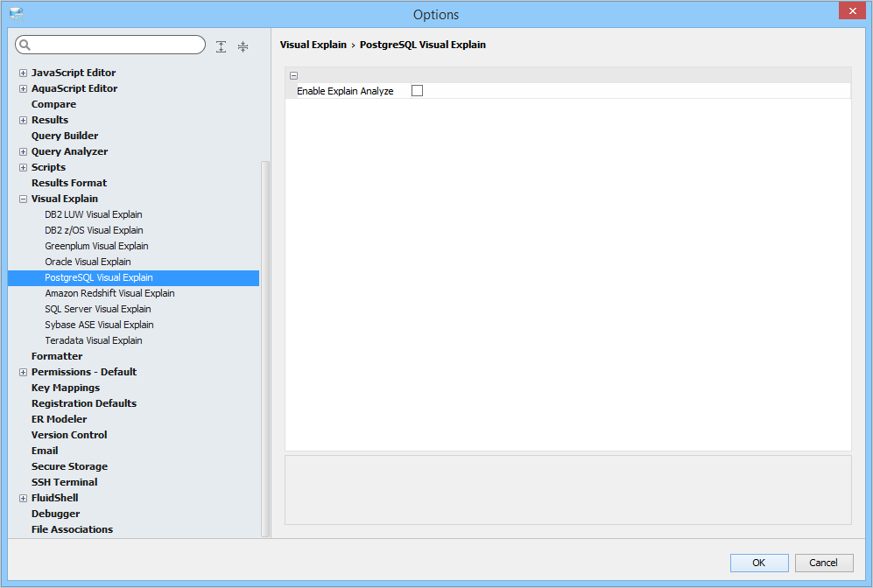873x588 pixels.
Task: Open Version Control settings
Action: 69,435
